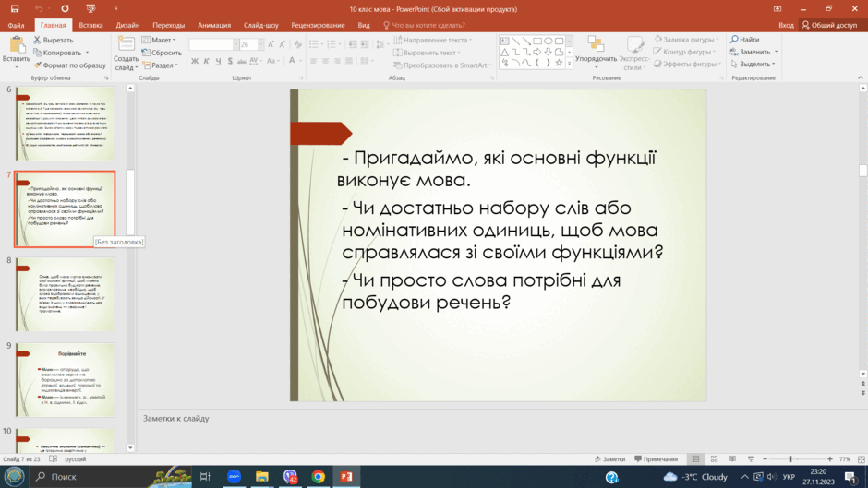Switch to Slide Sorter view icon
This screenshot has width=868, height=488.
[714, 459]
